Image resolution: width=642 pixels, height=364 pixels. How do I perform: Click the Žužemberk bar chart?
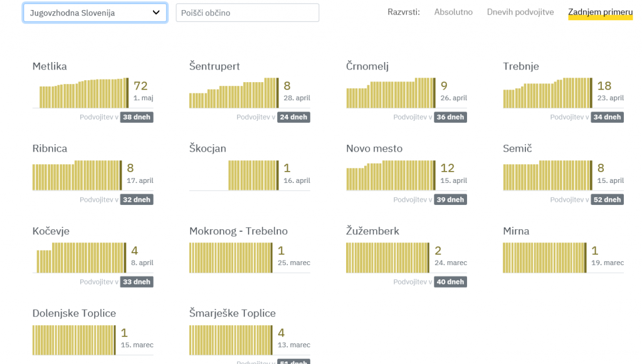[387, 257]
